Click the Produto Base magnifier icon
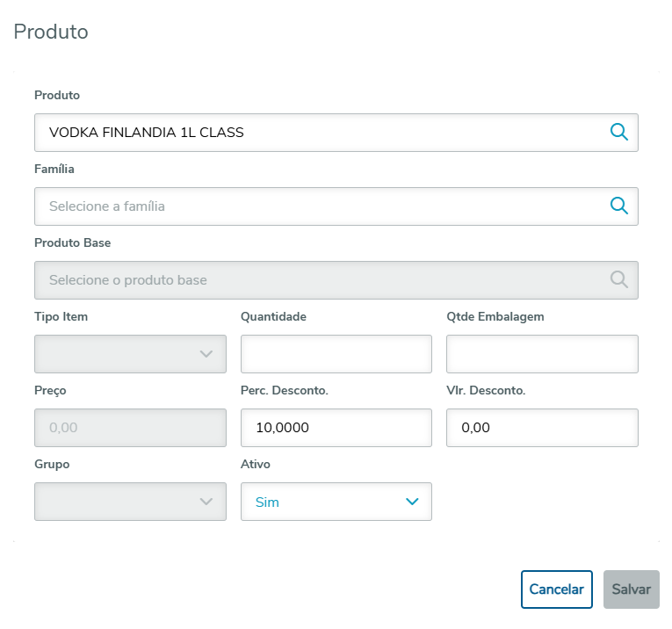This screenshot has width=672, height=629. click(618, 280)
